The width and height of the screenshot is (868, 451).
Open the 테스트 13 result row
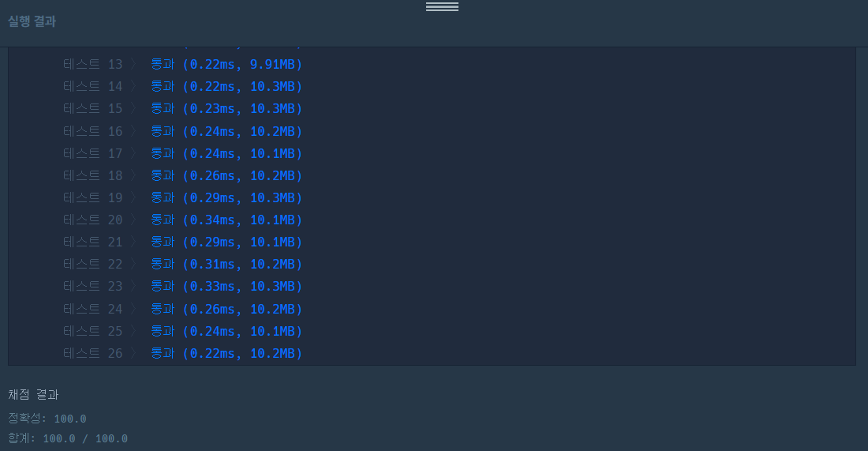coord(183,64)
